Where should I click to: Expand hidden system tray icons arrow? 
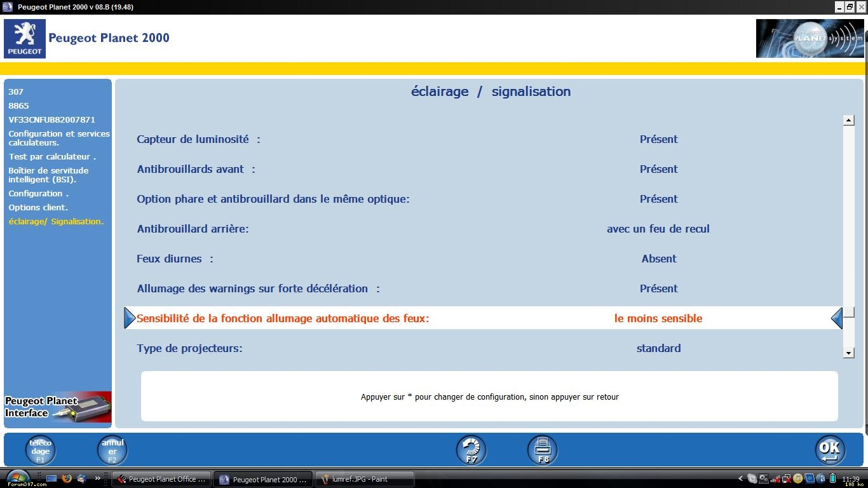coord(740,478)
